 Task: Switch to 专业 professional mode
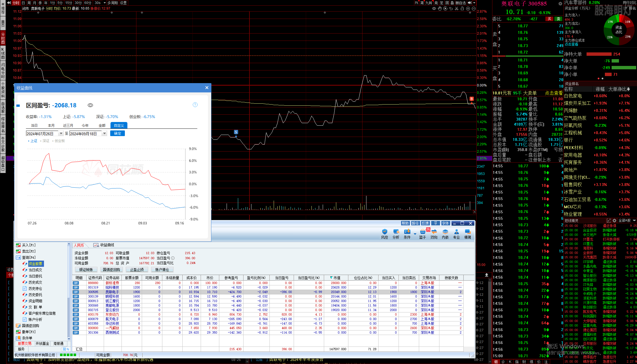pyautogui.click(x=457, y=234)
